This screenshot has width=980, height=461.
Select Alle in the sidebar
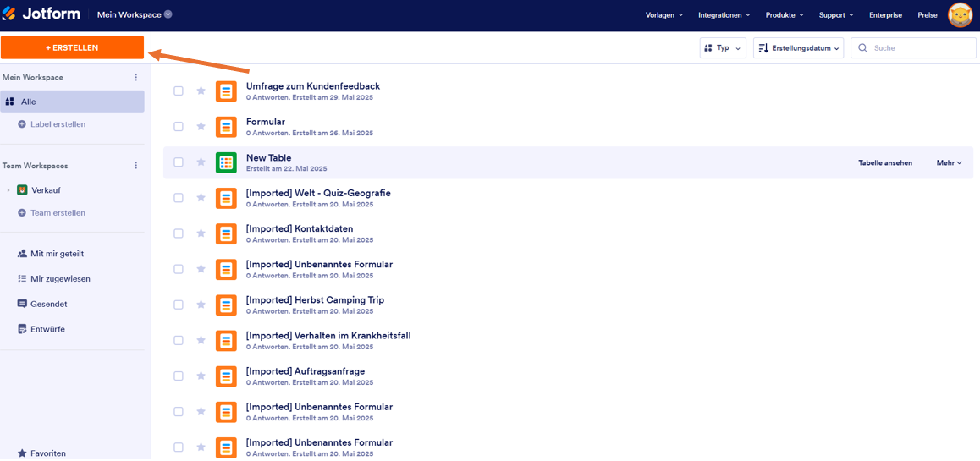(x=73, y=102)
